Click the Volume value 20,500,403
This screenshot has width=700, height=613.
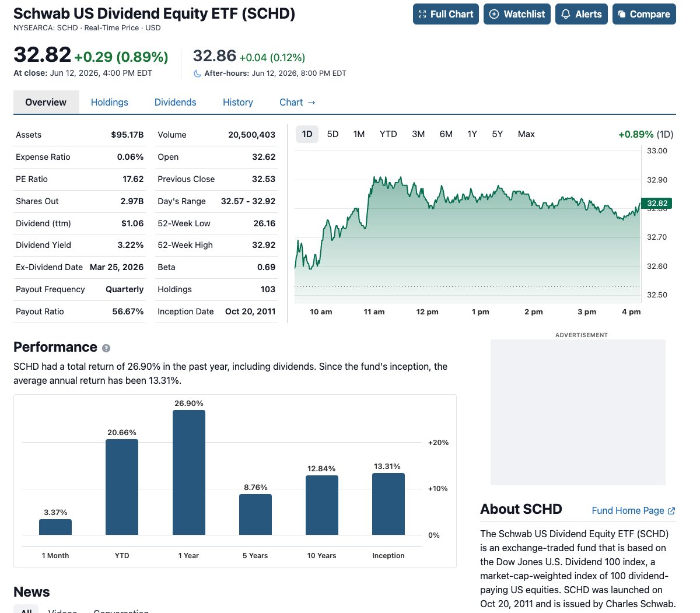pos(251,135)
